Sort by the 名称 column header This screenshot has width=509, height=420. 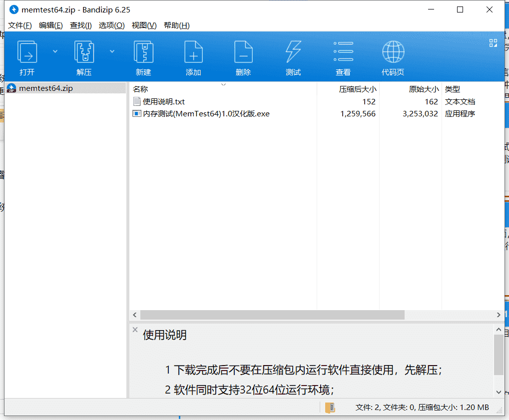click(140, 89)
